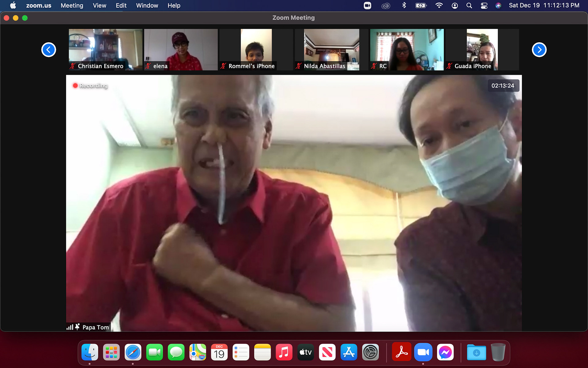588x368 pixels.
Task: Open Messenger icon in the Dock
Action: (x=445, y=352)
